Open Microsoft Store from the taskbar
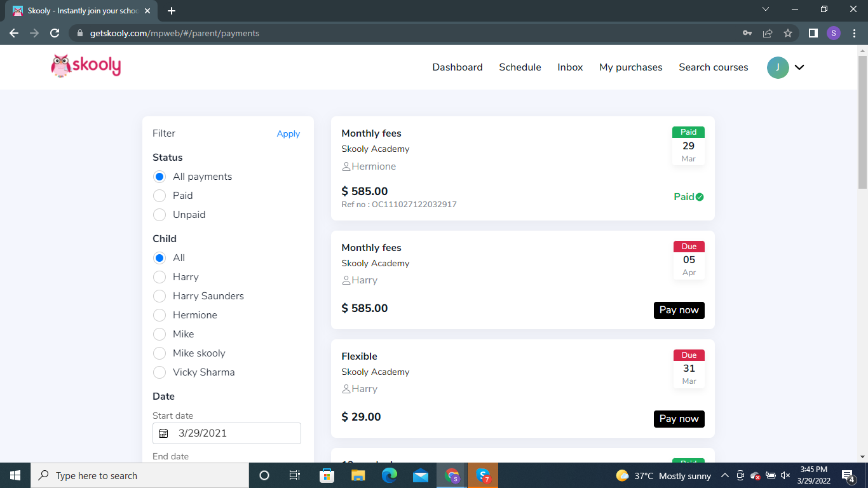 [327, 475]
